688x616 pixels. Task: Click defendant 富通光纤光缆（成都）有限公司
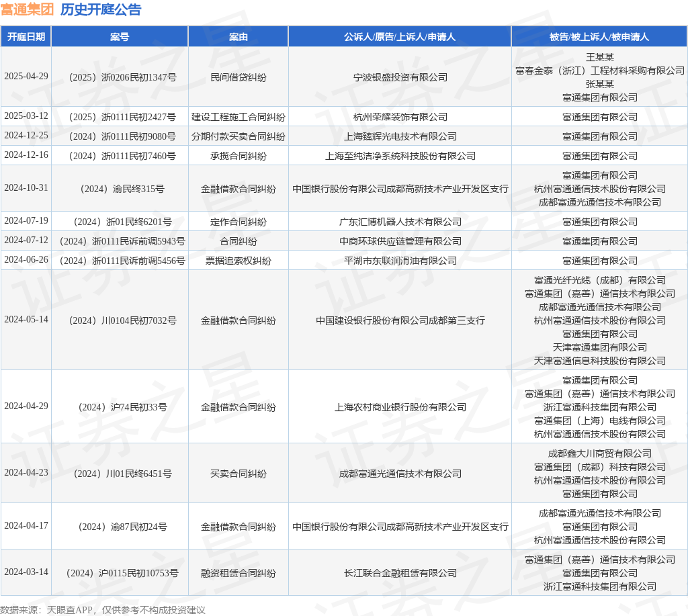tap(600, 280)
